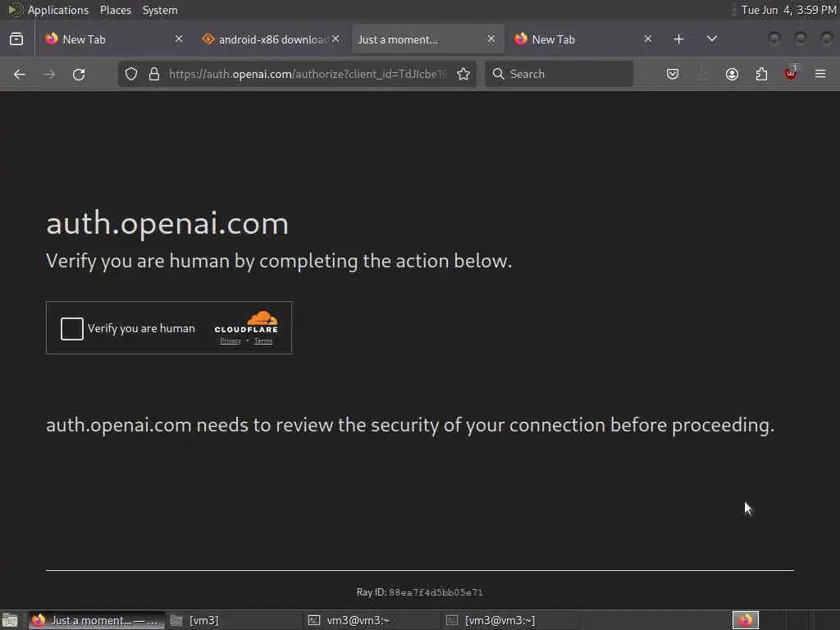
Task: Open the Save to Pocket icon
Action: click(x=673, y=74)
